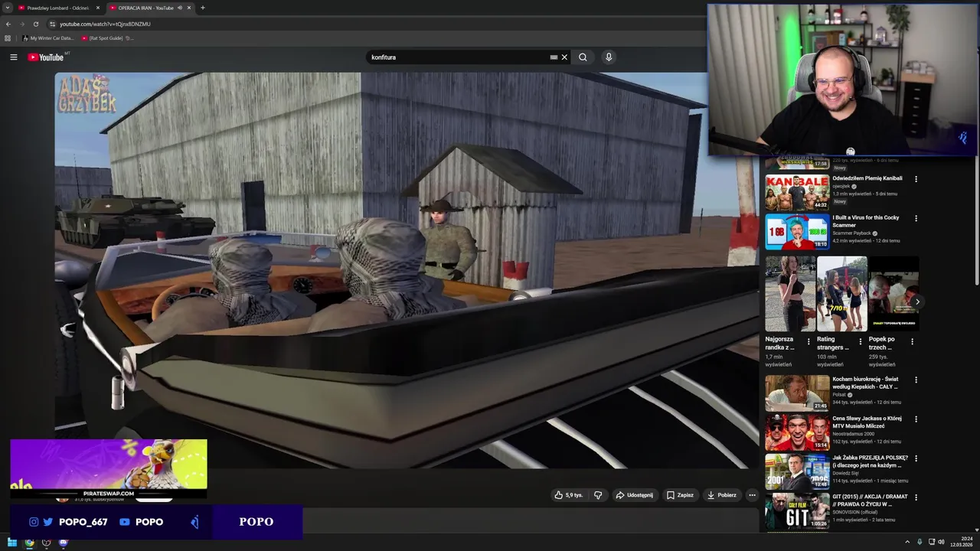This screenshot has width=980, height=551.
Task: Open the on-screen keyboard icon in search box
Action: [x=554, y=57]
